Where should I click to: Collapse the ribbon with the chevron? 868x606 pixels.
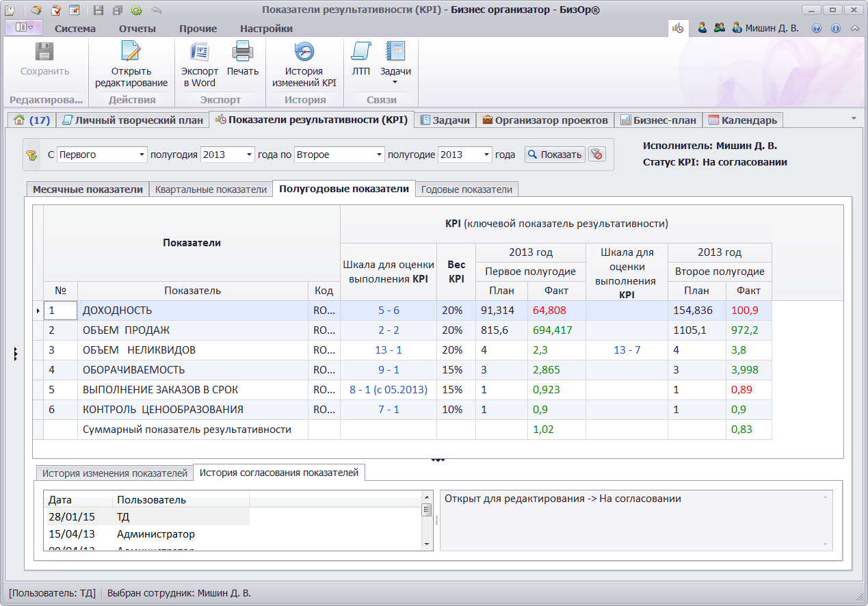point(855,29)
